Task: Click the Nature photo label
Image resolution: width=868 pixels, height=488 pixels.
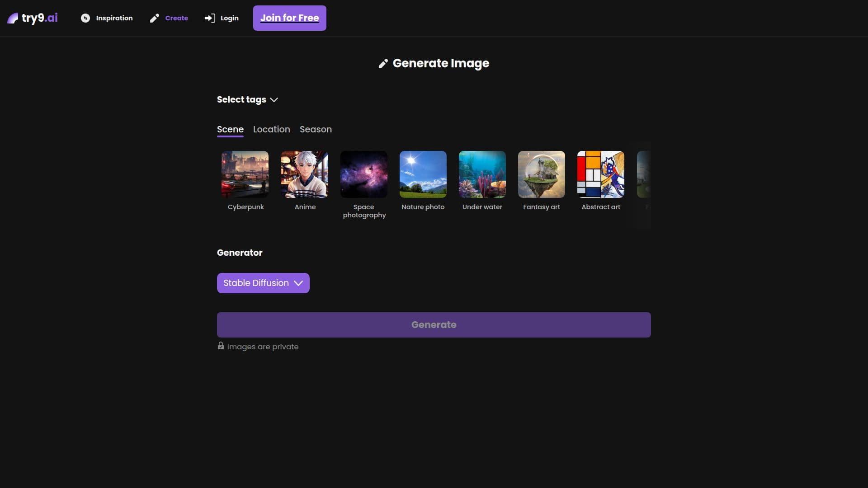Action: [x=423, y=207]
